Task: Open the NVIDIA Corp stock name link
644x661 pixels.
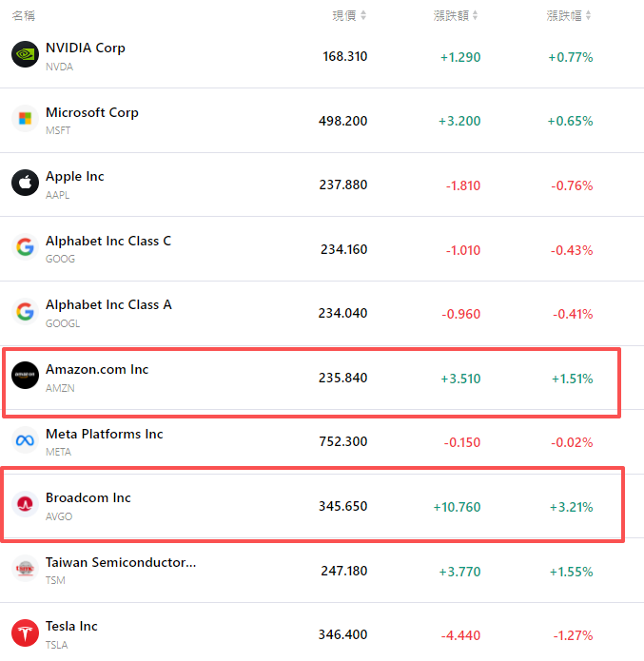Action: coord(86,48)
